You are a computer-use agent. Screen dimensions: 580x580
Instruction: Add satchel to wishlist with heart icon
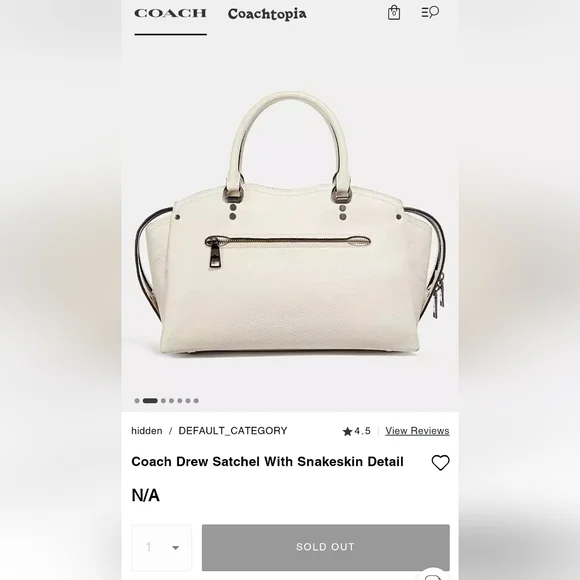440,462
